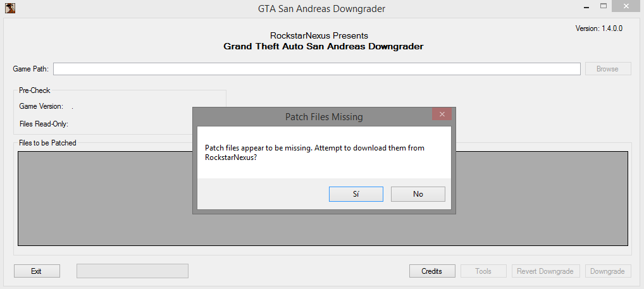Click the Version 1.4.0.0 label
This screenshot has height=289, width=644.
(x=598, y=29)
